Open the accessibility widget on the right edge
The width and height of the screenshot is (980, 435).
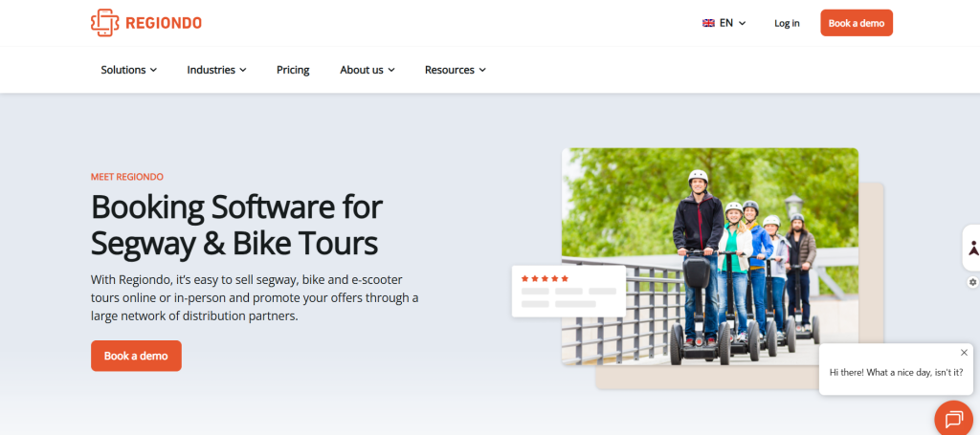973,248
